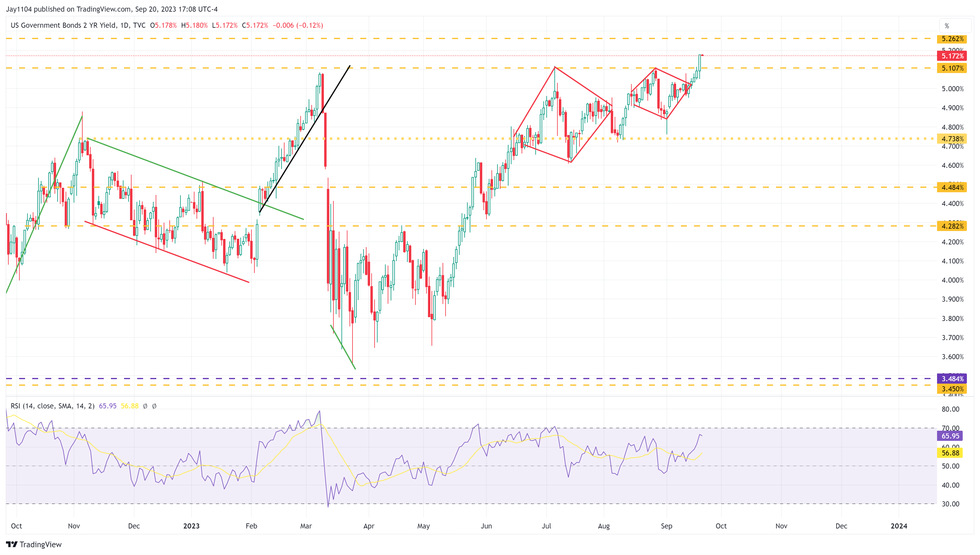Click the RSI legend value 56.88
The width and height of the screenshot is (980, 555).
[x=130, y=406]
